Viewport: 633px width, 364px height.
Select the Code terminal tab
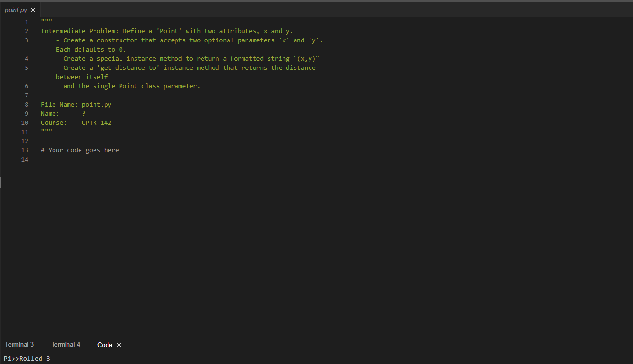pyautogui.click(x=104, y=345)
